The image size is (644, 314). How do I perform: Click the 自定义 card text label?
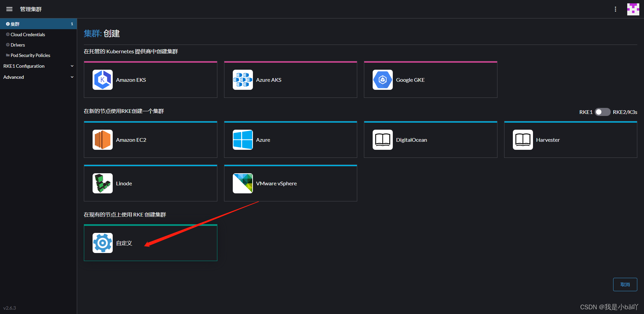click(x=124, y=243)
